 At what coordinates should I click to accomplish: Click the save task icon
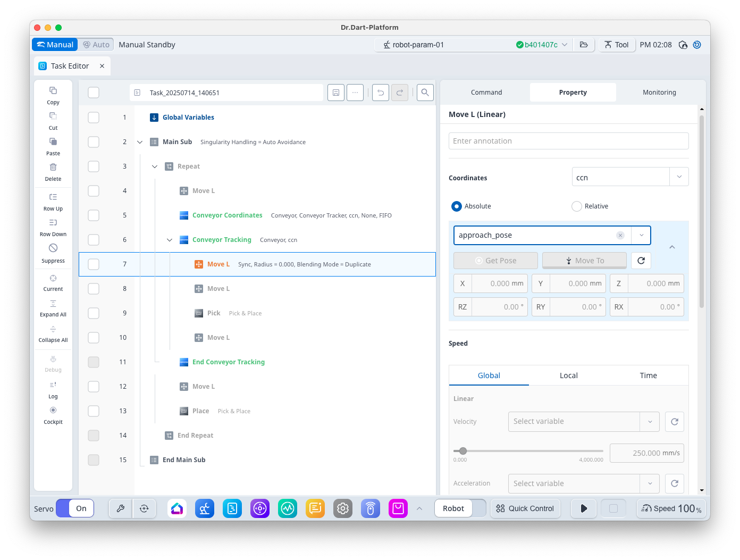[x=336, y=93]
